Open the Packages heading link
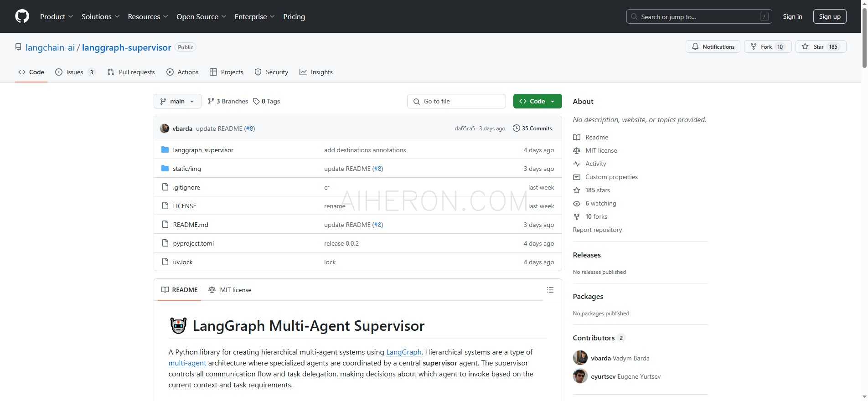868x401 pixels. (x=588, y=297)
